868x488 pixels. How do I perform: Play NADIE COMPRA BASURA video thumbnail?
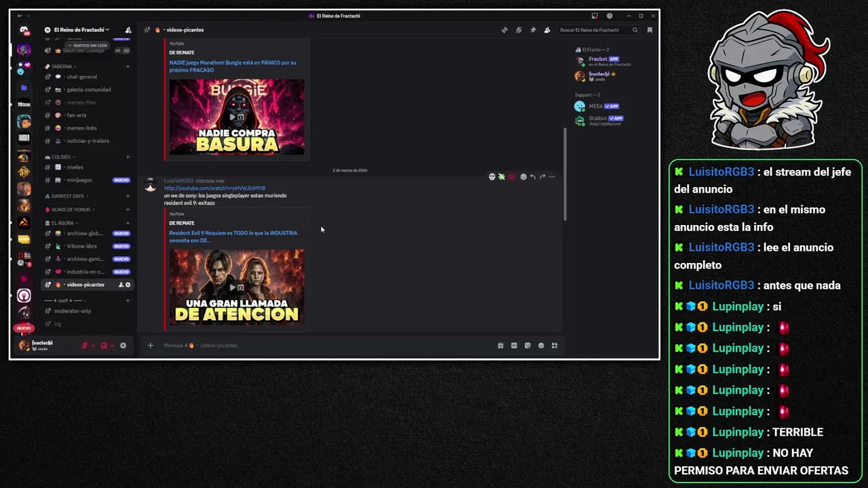[237, 117]
